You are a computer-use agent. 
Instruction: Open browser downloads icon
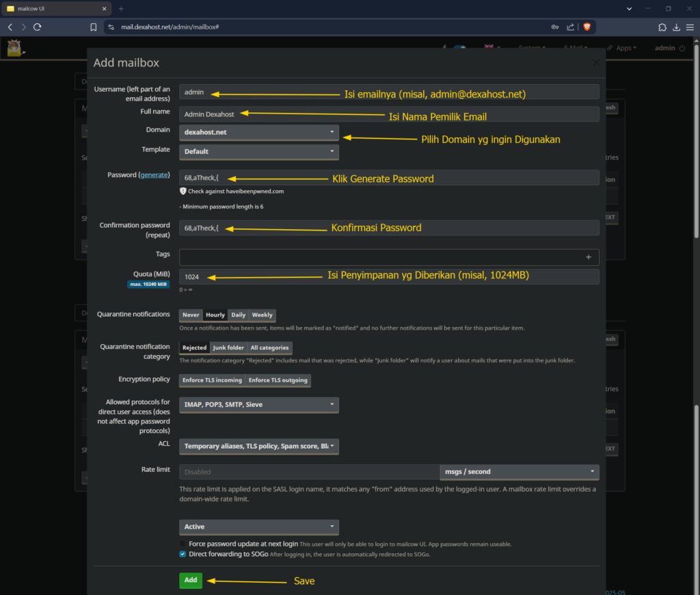click(x=676, y=27)
